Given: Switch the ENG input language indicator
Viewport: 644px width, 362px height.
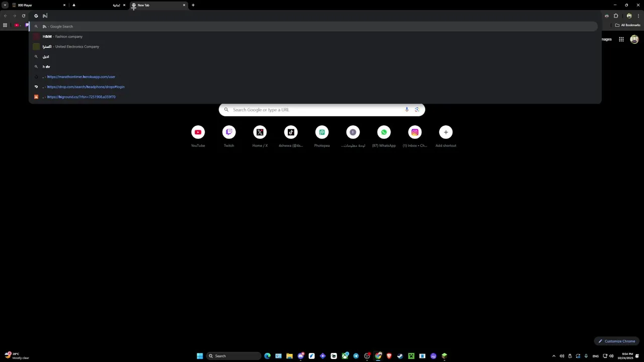Looking at the screenshot, I should pos(596,356).
